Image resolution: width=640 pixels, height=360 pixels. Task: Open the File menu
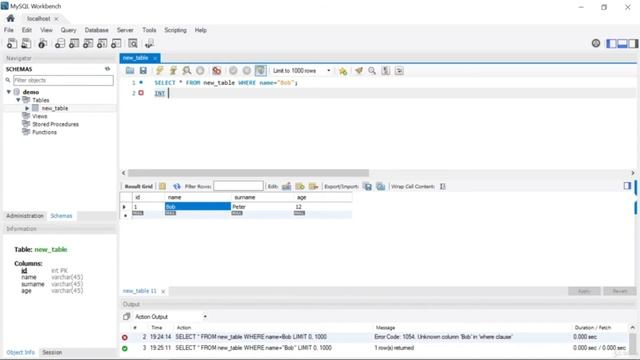coord(9,30)
